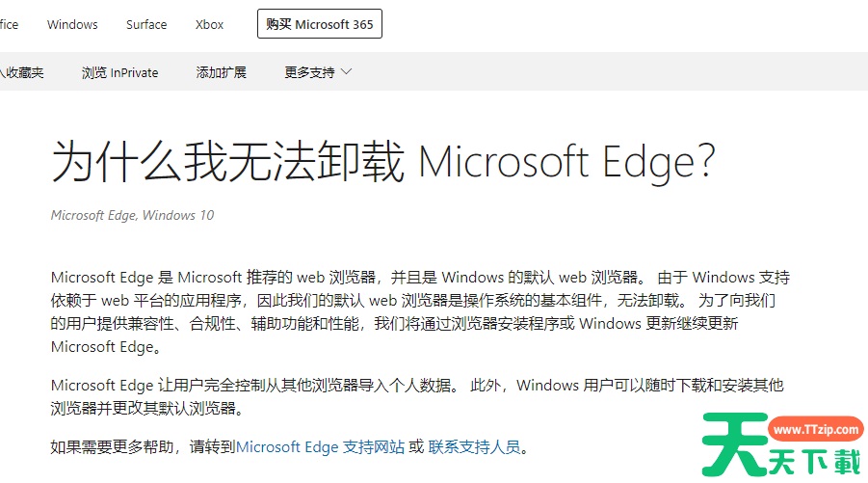Open the partially visible Office nav item
This screenshot has height=483, width=868.
point(9,24)
